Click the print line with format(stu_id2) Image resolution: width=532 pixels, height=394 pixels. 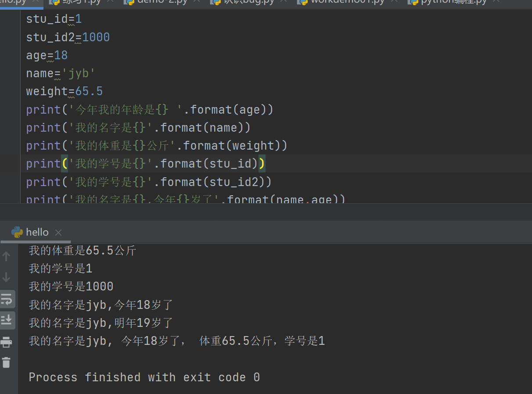coord(149,182)
